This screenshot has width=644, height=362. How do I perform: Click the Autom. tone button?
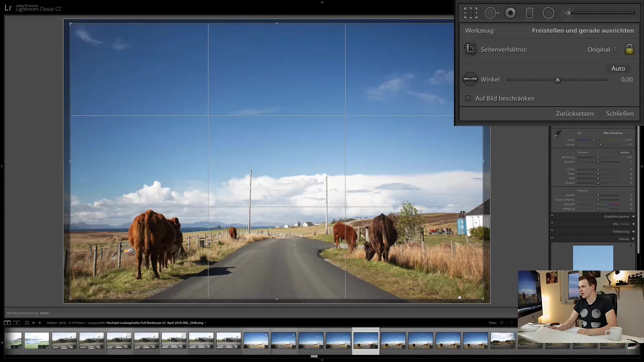click(x=625, y=153)
